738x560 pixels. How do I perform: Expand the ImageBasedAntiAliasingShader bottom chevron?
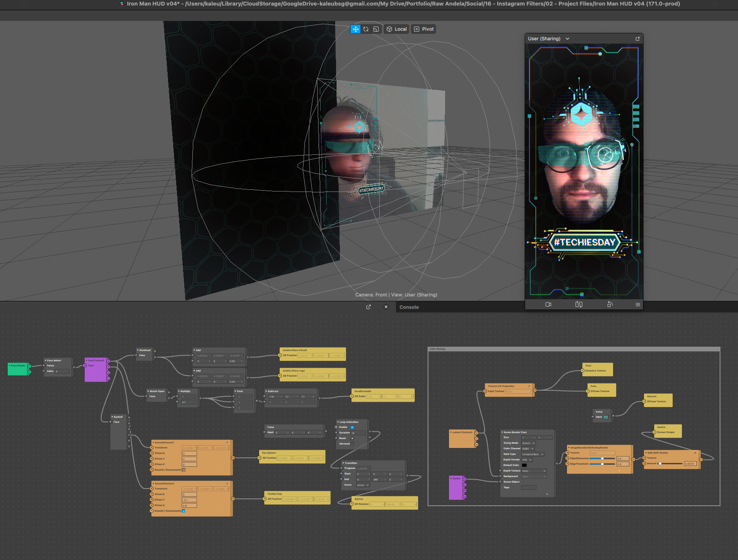[619, 470]
